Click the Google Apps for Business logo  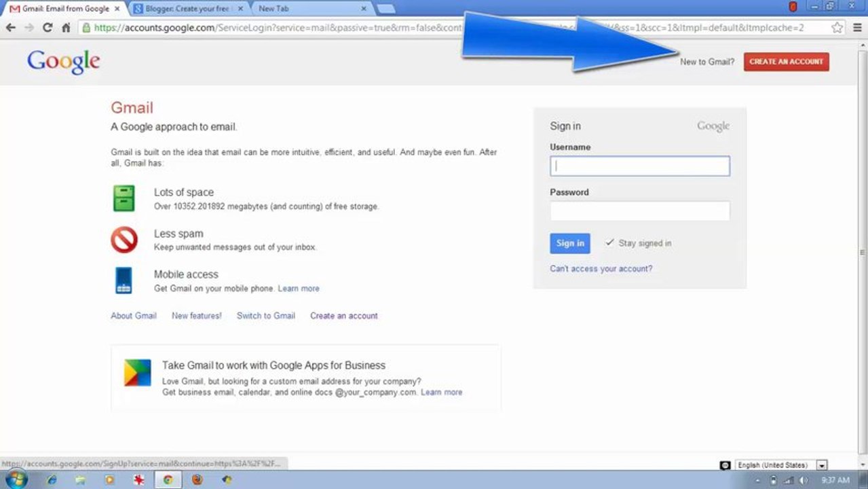(137, 373)
